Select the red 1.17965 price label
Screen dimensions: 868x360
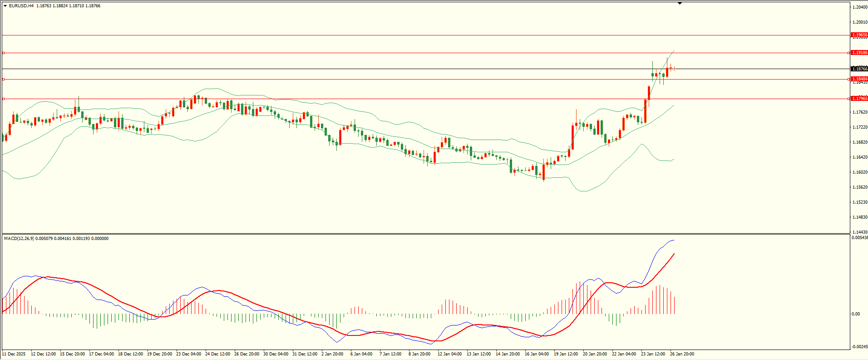[x=859, y=99]
